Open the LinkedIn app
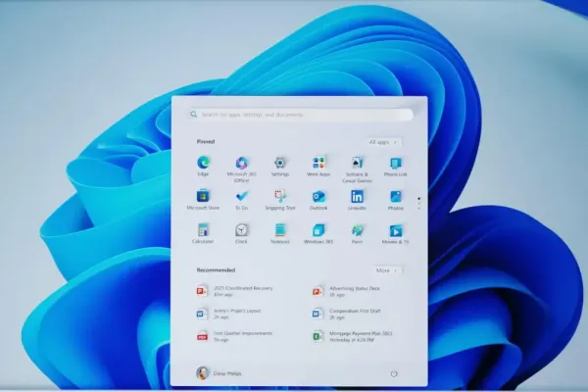 pos(357,200)
